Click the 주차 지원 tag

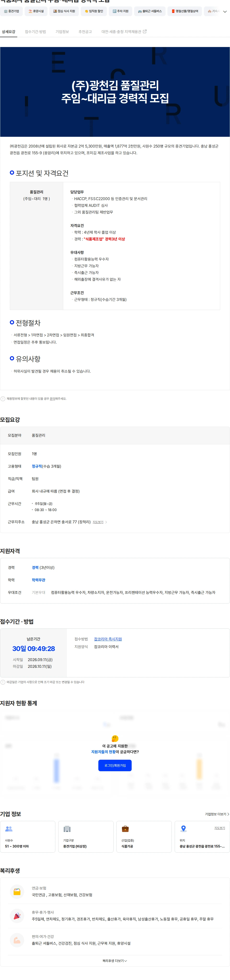coord(121,12)
